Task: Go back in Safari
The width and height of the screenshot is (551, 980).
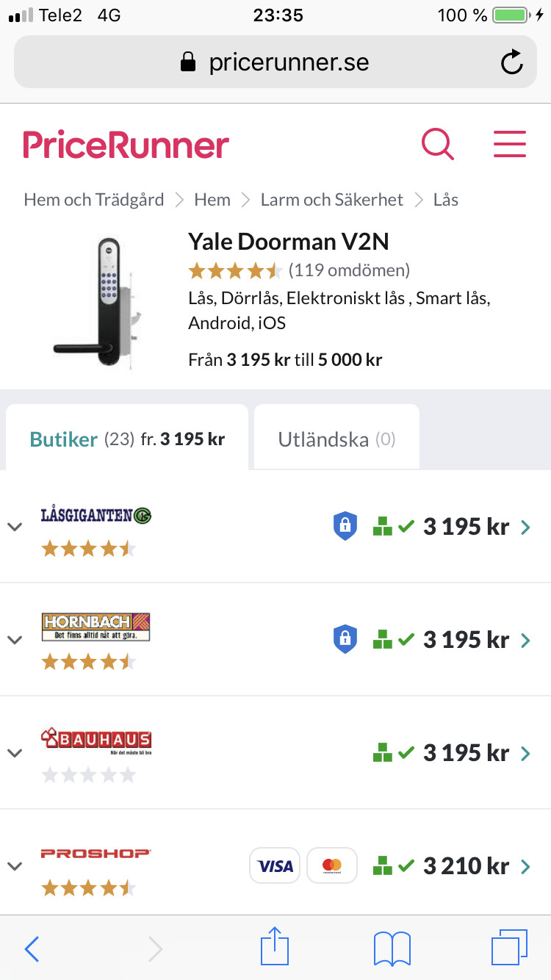Action: pos(32,948)
